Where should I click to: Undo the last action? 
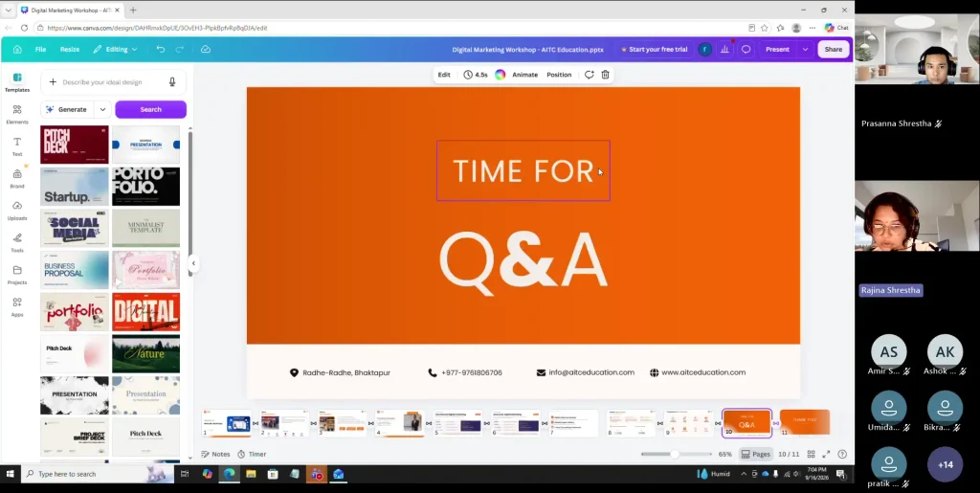click(161, 50)
